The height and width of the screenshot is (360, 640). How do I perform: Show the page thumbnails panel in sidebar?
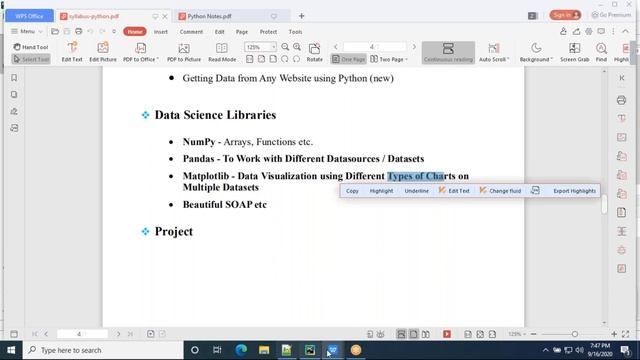pyautogui.click(x=14, y=94)
